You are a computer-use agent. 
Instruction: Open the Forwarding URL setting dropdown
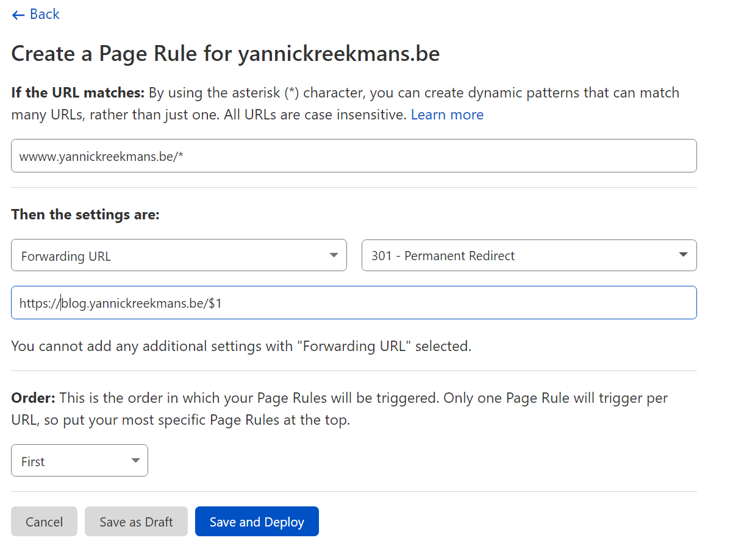pos(171,256)
